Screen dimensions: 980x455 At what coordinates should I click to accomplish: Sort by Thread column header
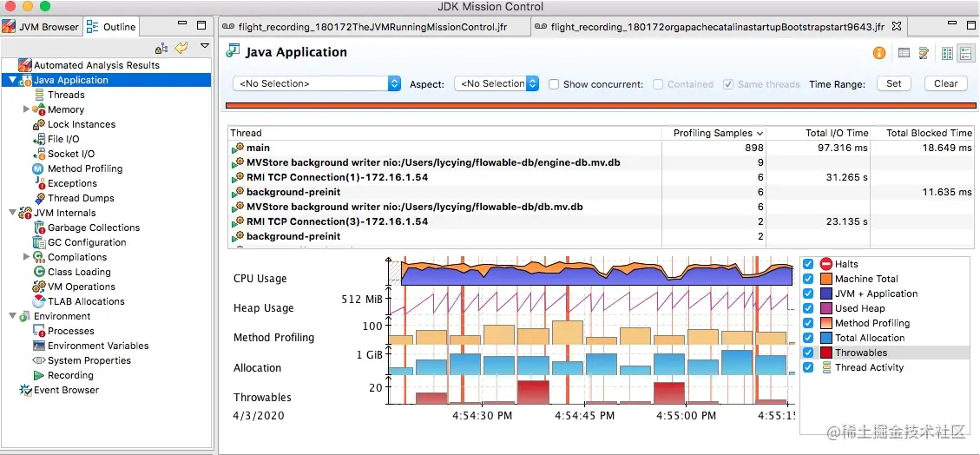[444, 133]
